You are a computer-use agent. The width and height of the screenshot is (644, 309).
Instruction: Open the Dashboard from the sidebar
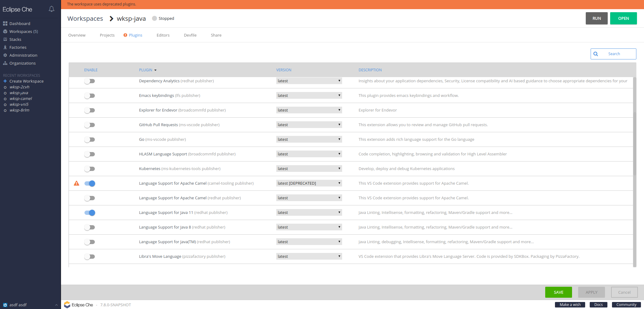point(20,23)
